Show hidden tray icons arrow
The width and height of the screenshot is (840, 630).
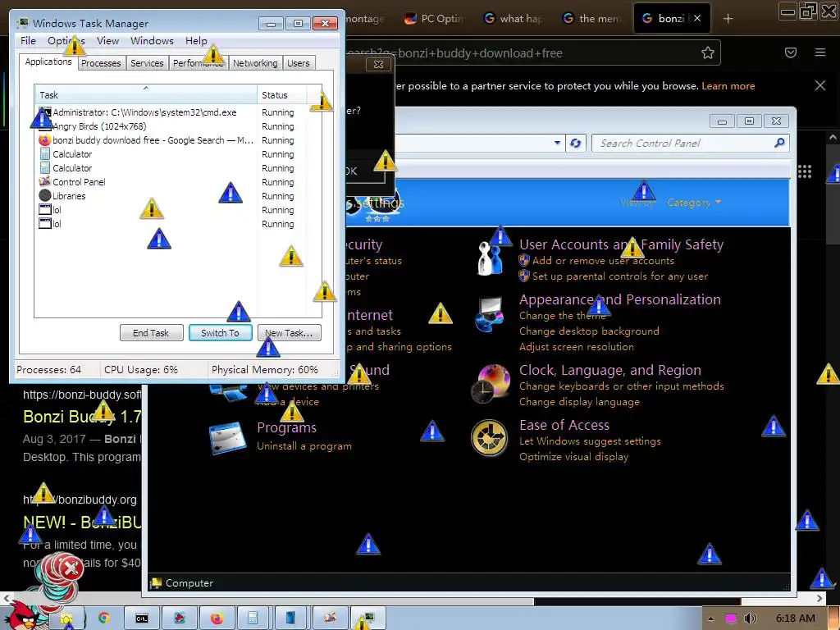(x=711, y=619)
